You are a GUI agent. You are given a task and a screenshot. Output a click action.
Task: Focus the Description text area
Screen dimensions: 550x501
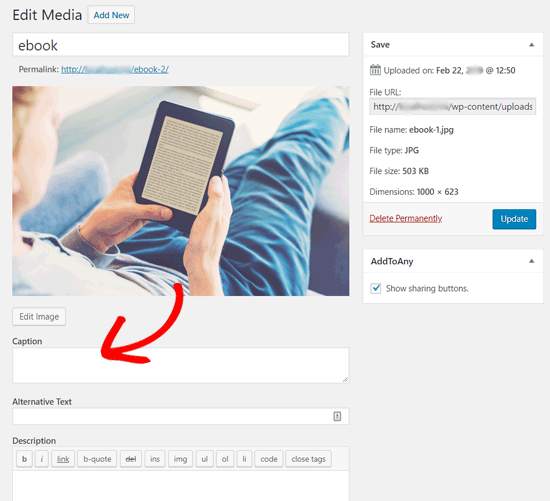point(181,486)
